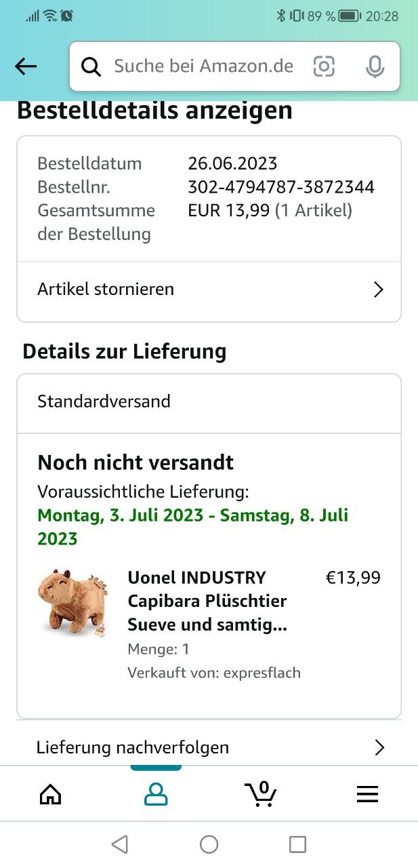Tap the search magnifier icon
The image size is (418, 868).
91,66
